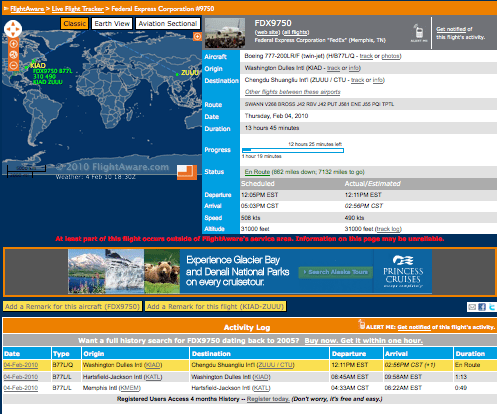
Task: Zoom out on the flight map
Action: point(13,65)
